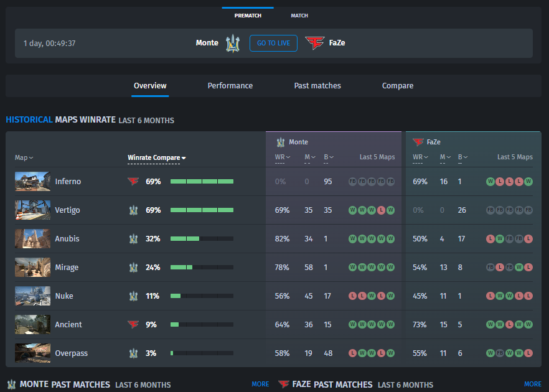Click Monte logo in table column header
The image size is (549, 392).
click(281, 142)
